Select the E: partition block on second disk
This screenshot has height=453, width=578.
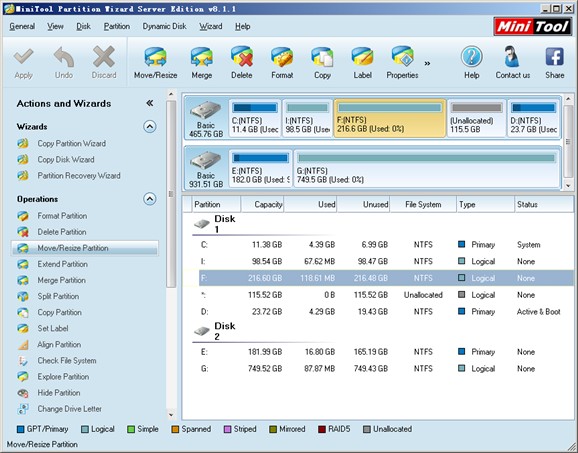(x=261, y=168)
